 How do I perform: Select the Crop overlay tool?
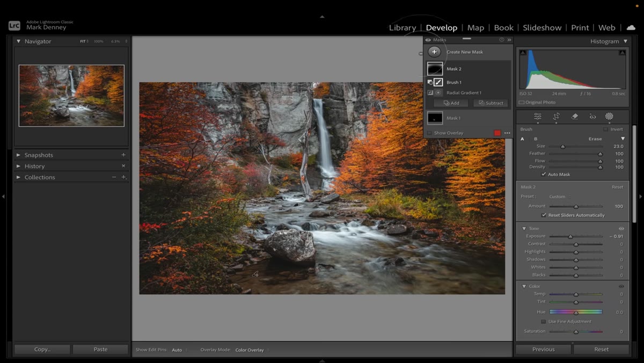[556, 117]
